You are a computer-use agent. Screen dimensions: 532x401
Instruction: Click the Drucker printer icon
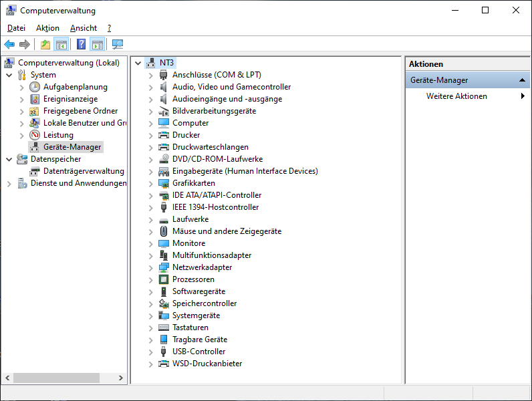click(x=164, y=135)
